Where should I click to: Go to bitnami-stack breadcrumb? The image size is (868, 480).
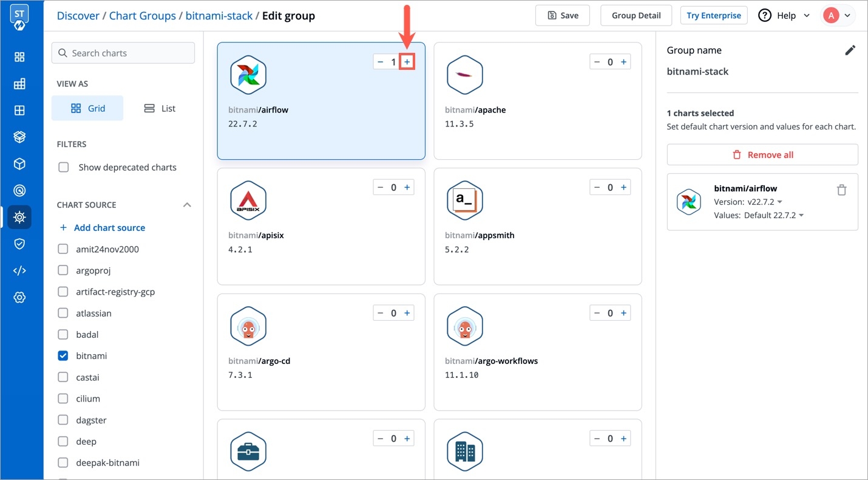[x=219, y=16]
